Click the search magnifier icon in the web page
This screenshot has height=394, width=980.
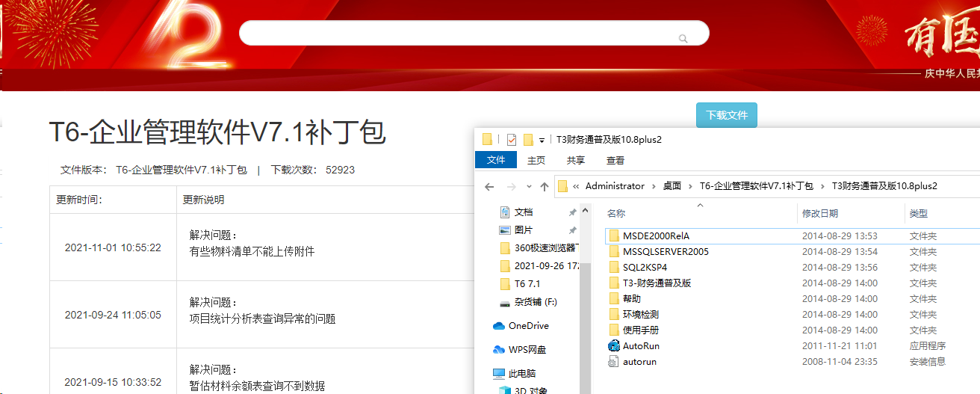click(x=683, y=39)
